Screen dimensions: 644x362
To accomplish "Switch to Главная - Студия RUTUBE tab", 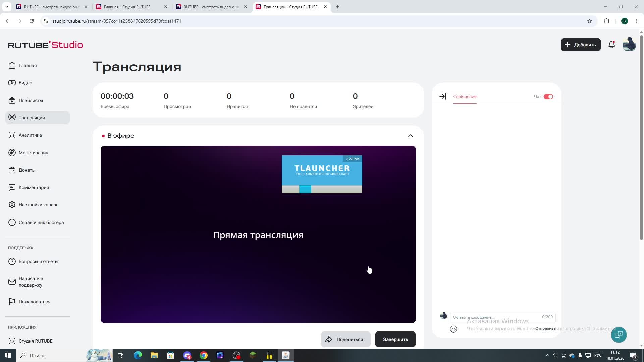I will (127, 7).
